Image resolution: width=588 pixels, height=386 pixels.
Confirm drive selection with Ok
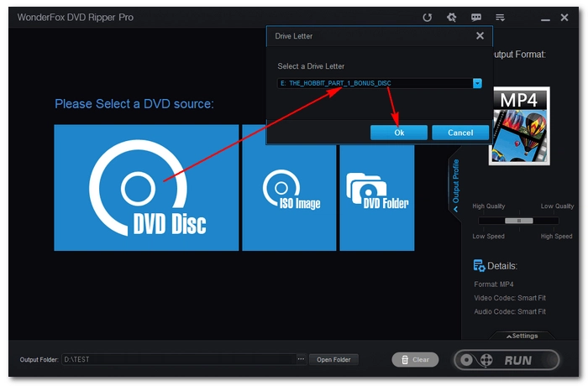point(399,133)
